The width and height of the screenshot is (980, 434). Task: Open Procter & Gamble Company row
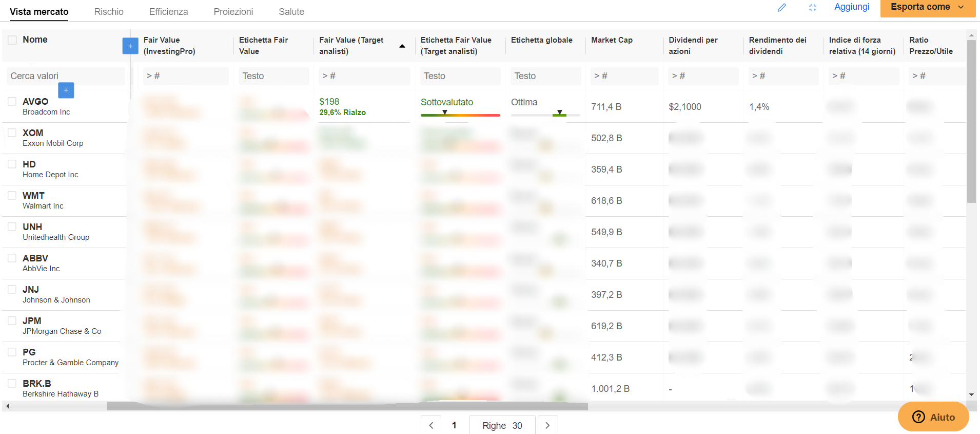70,357
